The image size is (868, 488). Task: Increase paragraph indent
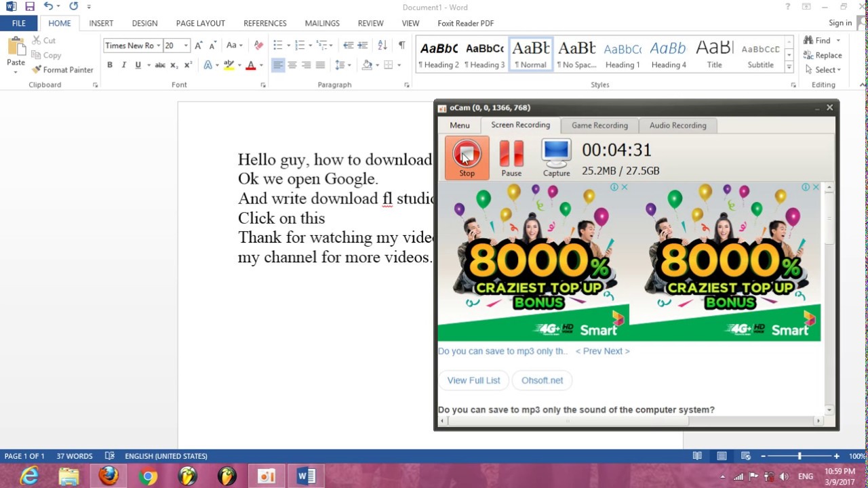click(363, 45)
